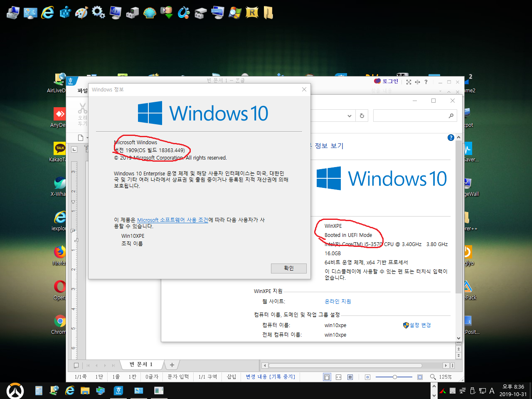Open Hangul help question mark icon
Image resolution: width=532 pixels, height=399 pixels.
click(x=426, y=82)
